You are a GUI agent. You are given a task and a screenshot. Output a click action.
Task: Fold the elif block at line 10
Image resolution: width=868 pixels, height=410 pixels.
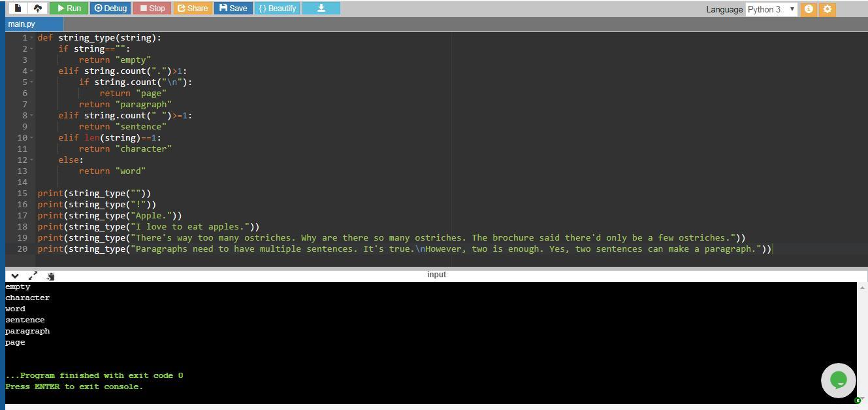31,138
